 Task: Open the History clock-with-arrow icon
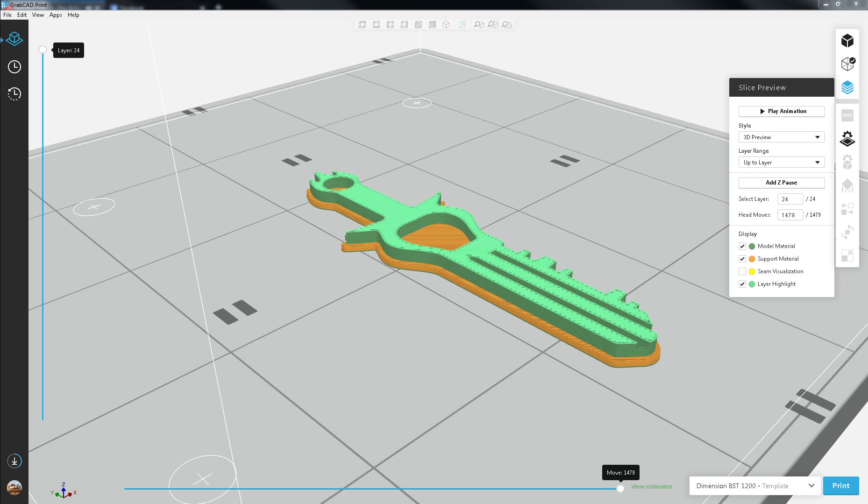14,94
